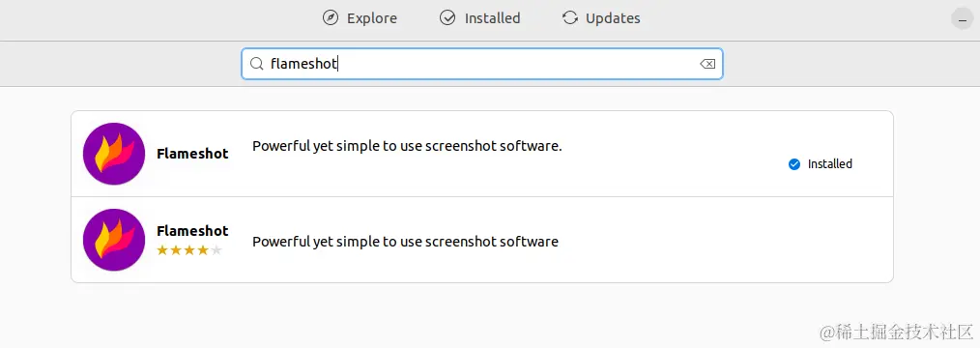Viewport: 980px width, 348px height.
Task: Click the first Flameshot app icon
Action: (114, 154)
